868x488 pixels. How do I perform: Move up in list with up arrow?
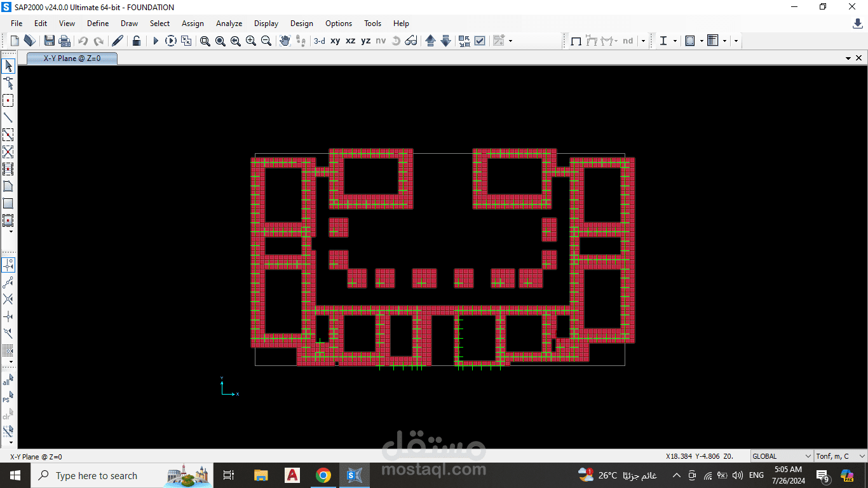coord(430,41)
